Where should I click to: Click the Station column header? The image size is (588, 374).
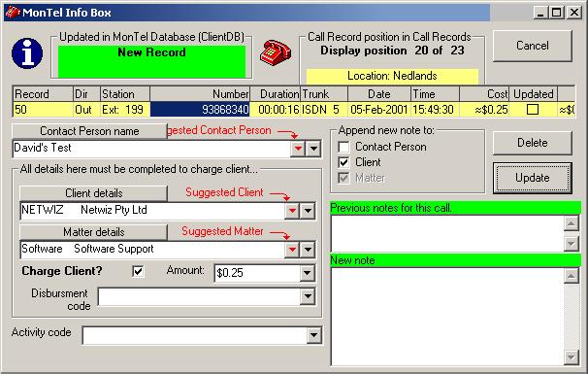pyautogui.click(x=125, y=94)
